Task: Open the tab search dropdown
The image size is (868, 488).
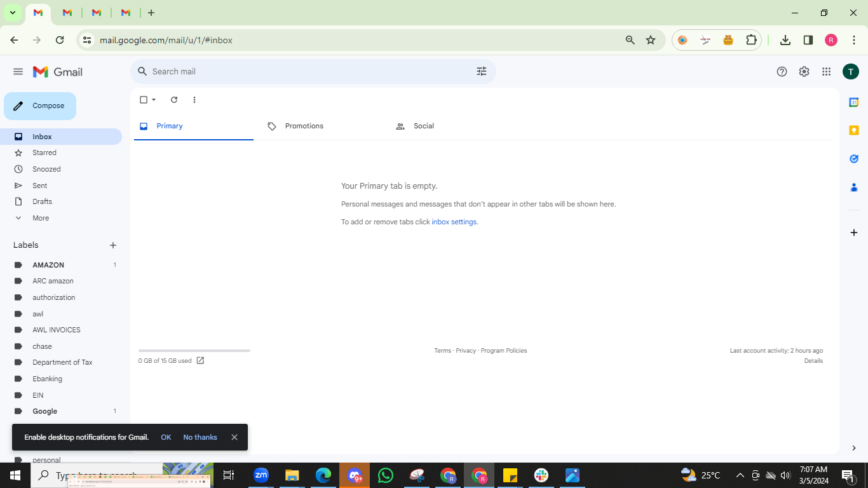Action: click(12, 13)
